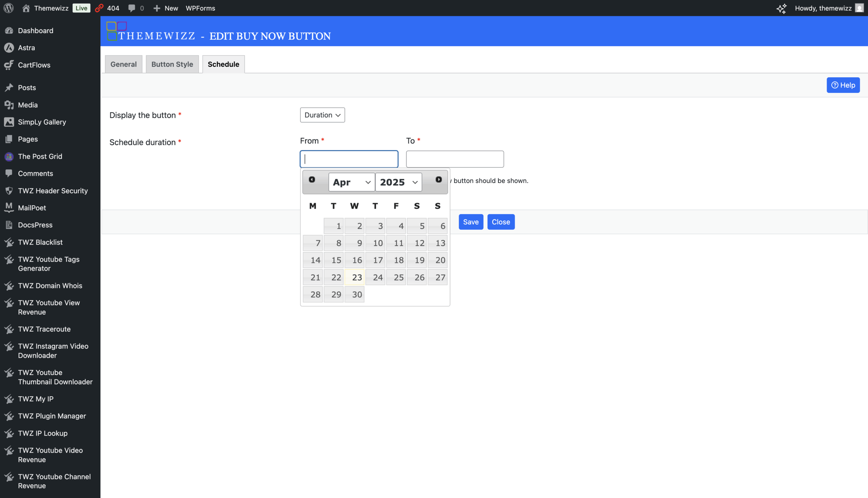Open the 2025 year dropdown
The image size is (868, 498).
click(x=398, y=182)
